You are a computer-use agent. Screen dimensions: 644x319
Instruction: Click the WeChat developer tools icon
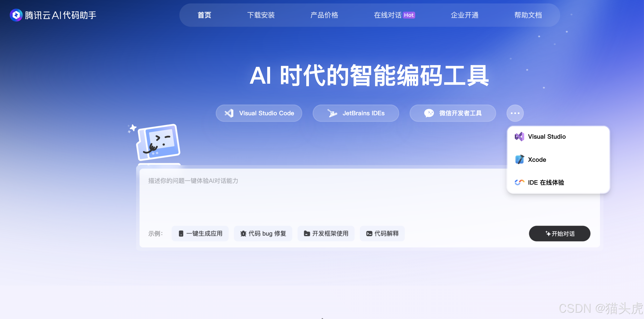coord(429,113)
